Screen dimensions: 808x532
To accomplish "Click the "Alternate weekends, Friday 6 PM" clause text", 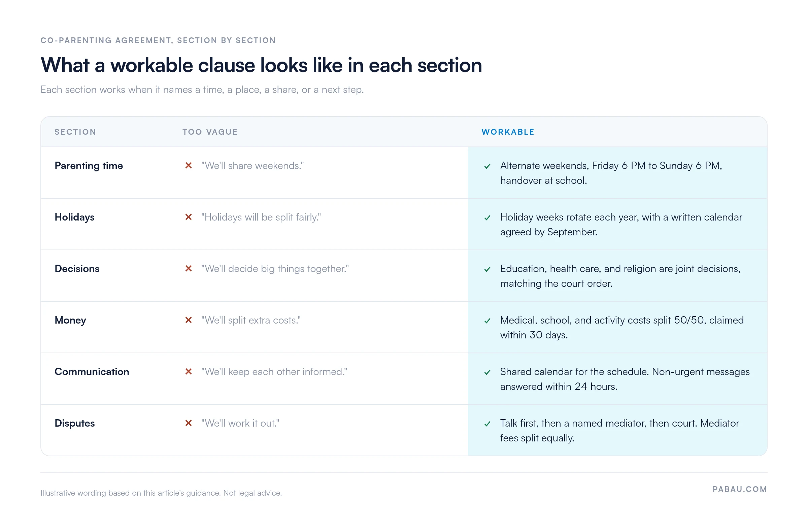I will pos(611,173).
